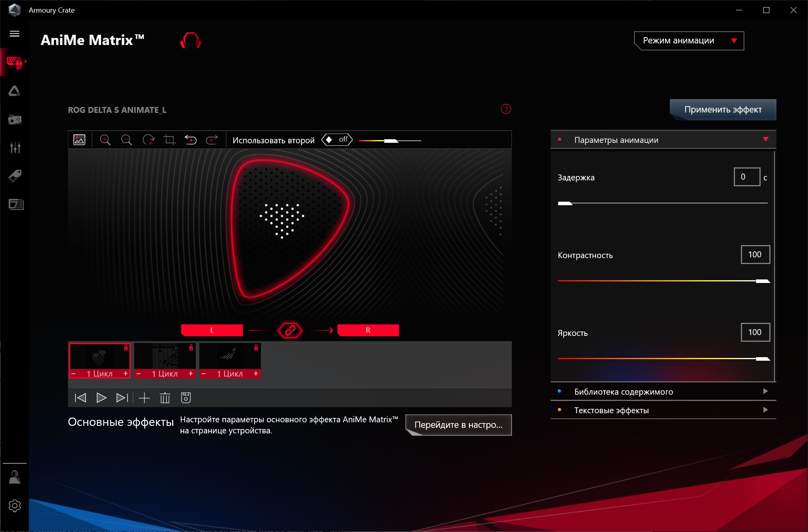This screenshot has height=532, width=808.
Task: Close the Armoury Crate window
Action: coord(793,10)
